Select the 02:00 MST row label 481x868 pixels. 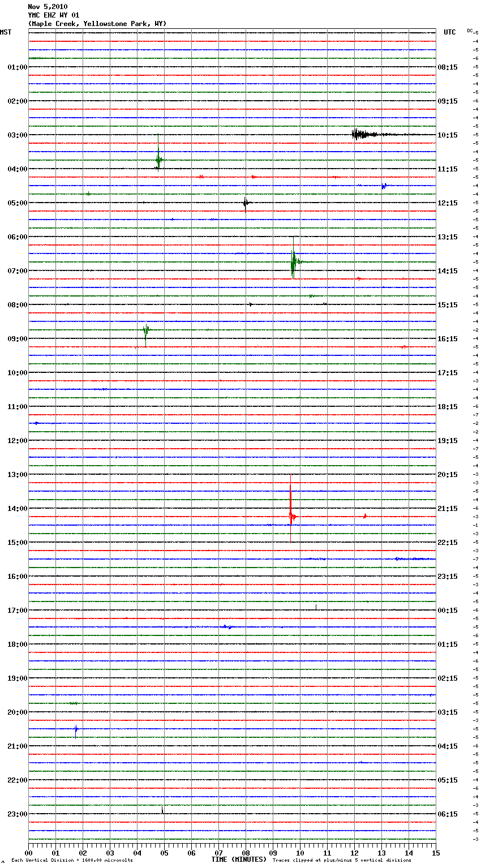(18, 101)
